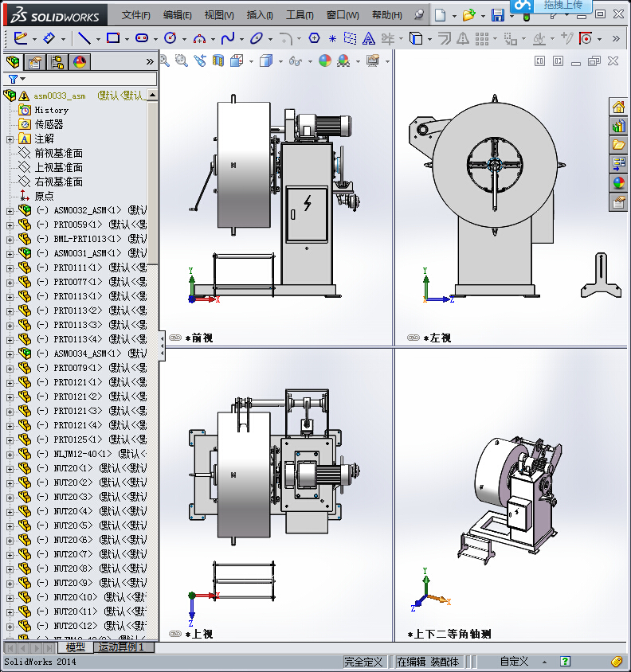Click the Convert Entities icon

(x=415, y=38)
